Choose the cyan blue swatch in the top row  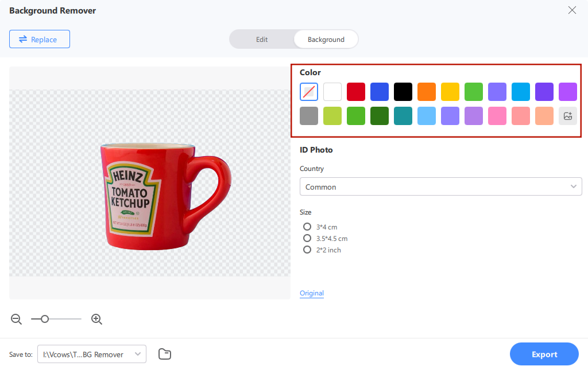(521, 92)
